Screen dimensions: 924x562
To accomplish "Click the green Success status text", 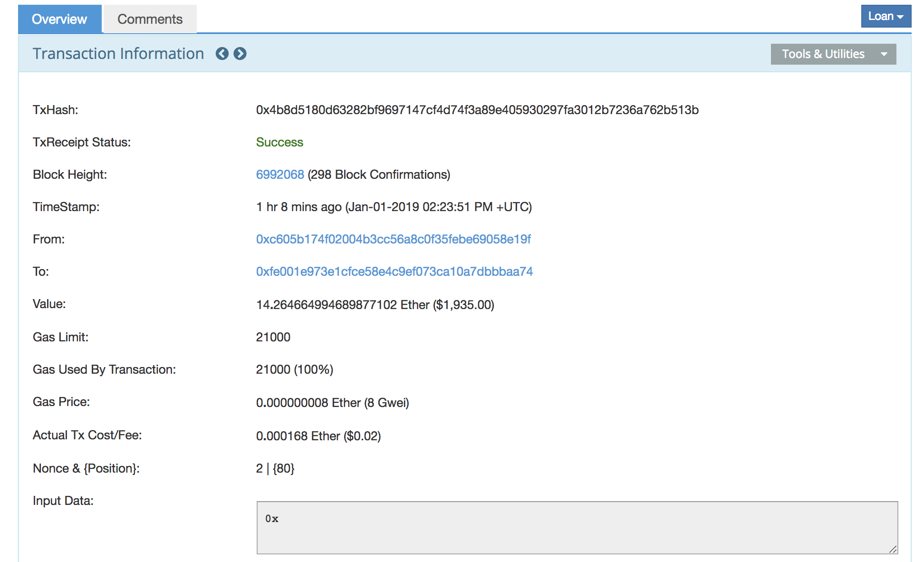I will coord(279,142).
